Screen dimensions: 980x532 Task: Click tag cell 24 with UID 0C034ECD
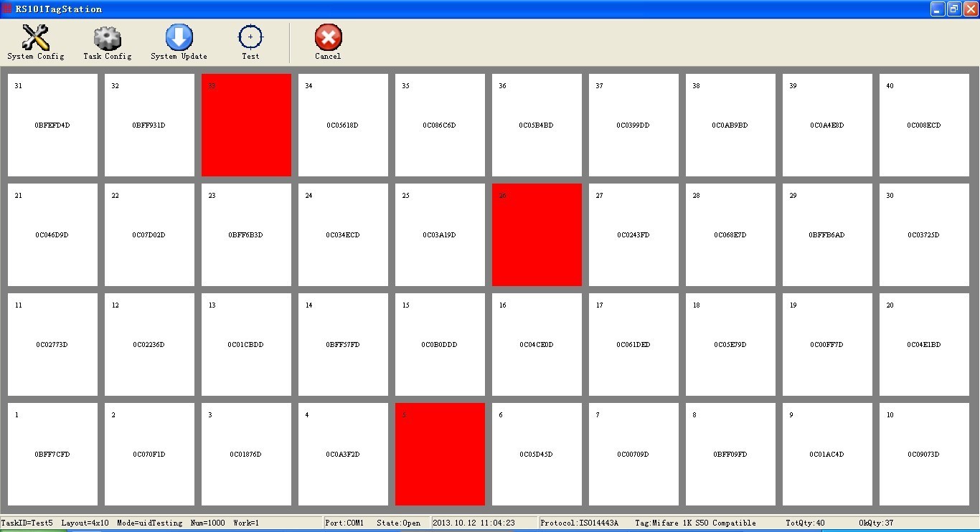pyautogui.click(x=343, y=234)
